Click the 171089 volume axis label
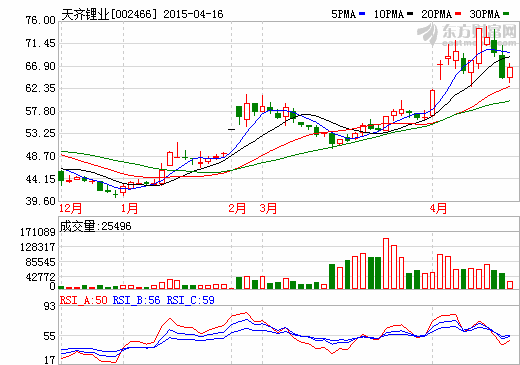 pos(38,232)
